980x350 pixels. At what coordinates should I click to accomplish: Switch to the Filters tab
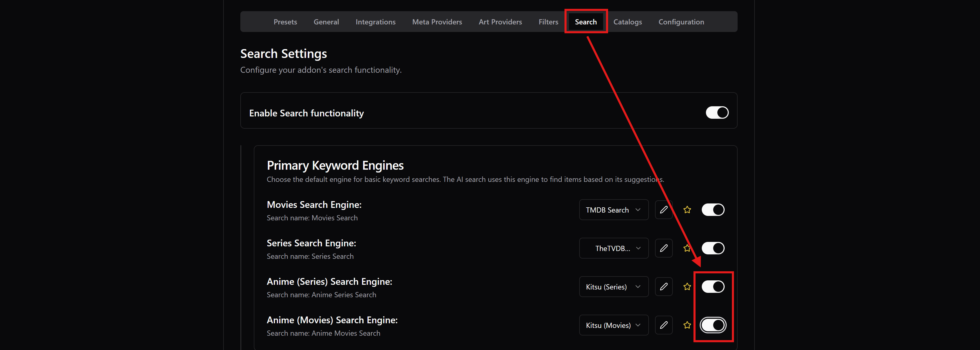[x=548, y=22]
